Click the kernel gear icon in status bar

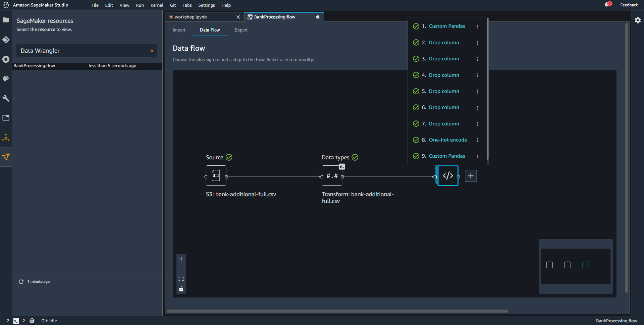click(32, 321)
